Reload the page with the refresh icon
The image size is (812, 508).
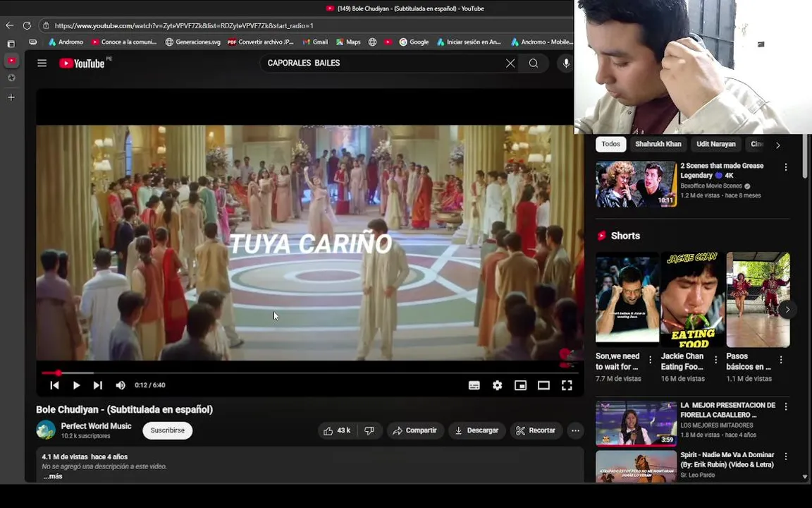pos(27,25)
